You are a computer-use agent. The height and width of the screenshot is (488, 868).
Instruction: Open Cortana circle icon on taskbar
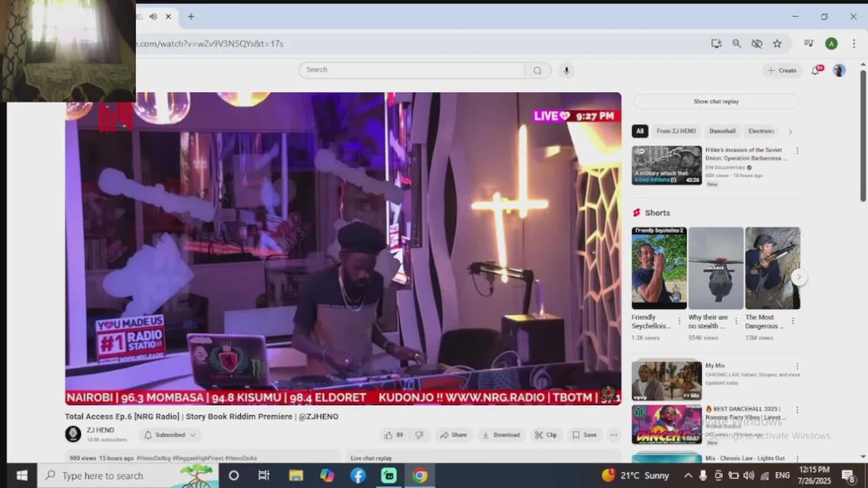pos(233,476)
